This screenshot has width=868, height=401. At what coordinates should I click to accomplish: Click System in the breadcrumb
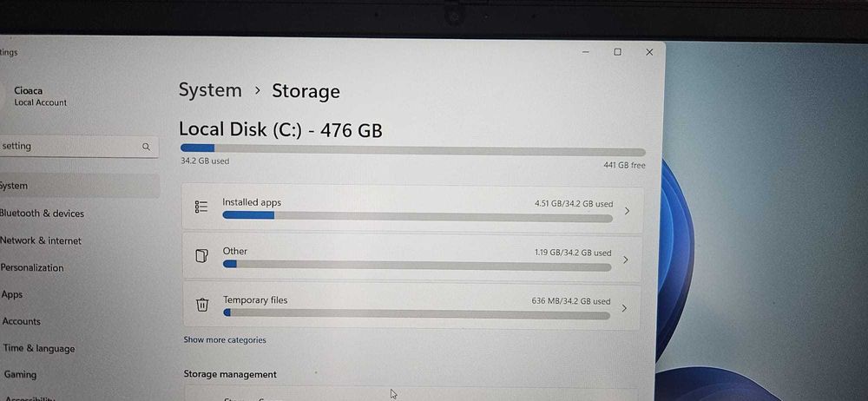[x=210, y=90]
